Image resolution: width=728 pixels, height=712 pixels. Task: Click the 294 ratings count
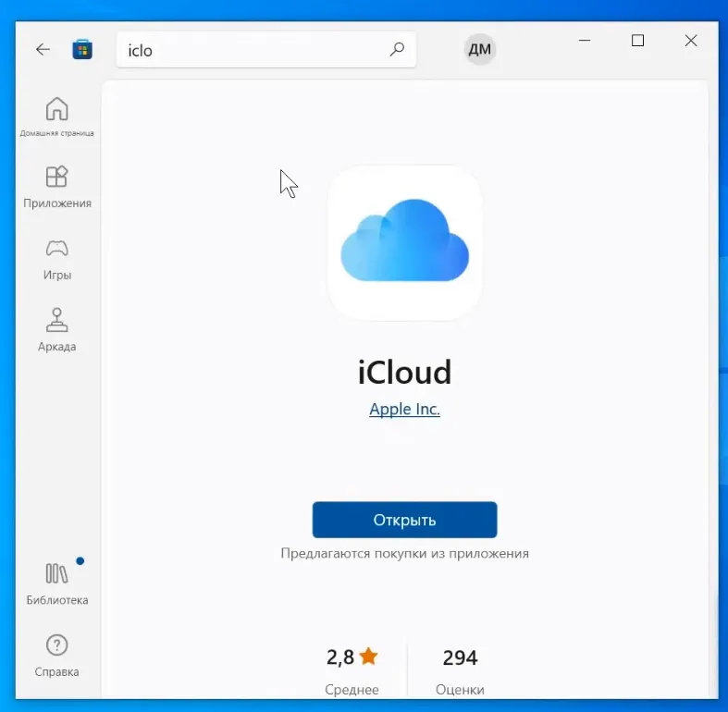460,657
